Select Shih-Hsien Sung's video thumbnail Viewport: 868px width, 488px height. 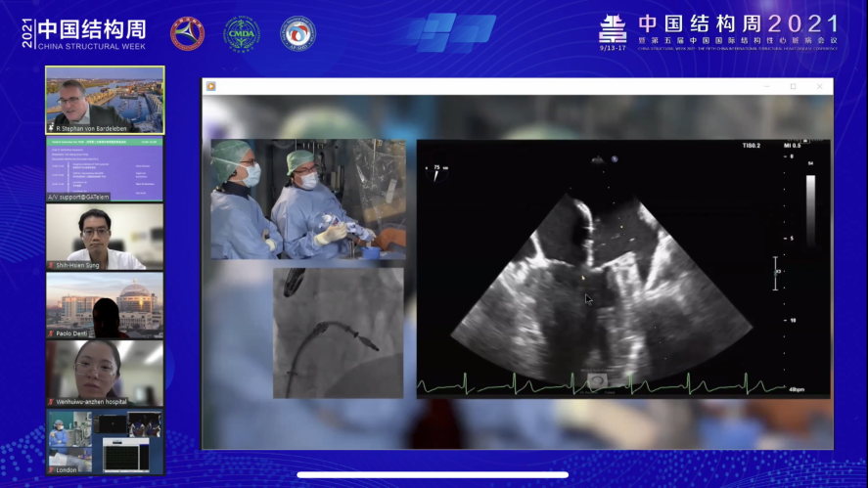[x=105, y=237]
